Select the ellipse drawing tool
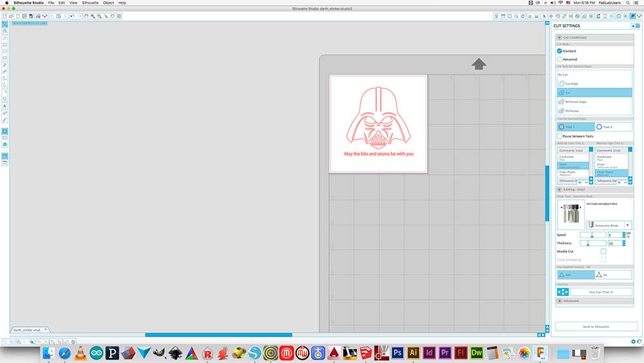This screenshot has height=363, width=644. tap(5, 58)
